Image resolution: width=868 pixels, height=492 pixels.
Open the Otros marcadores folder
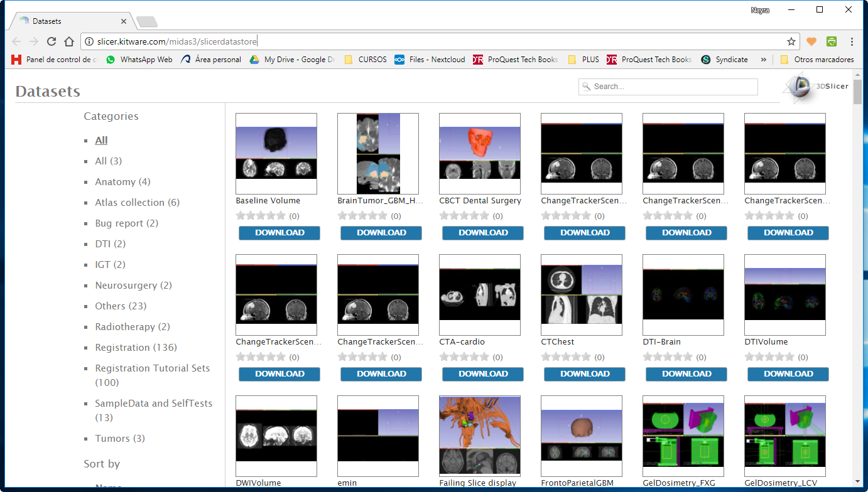[x=816, y=60]
